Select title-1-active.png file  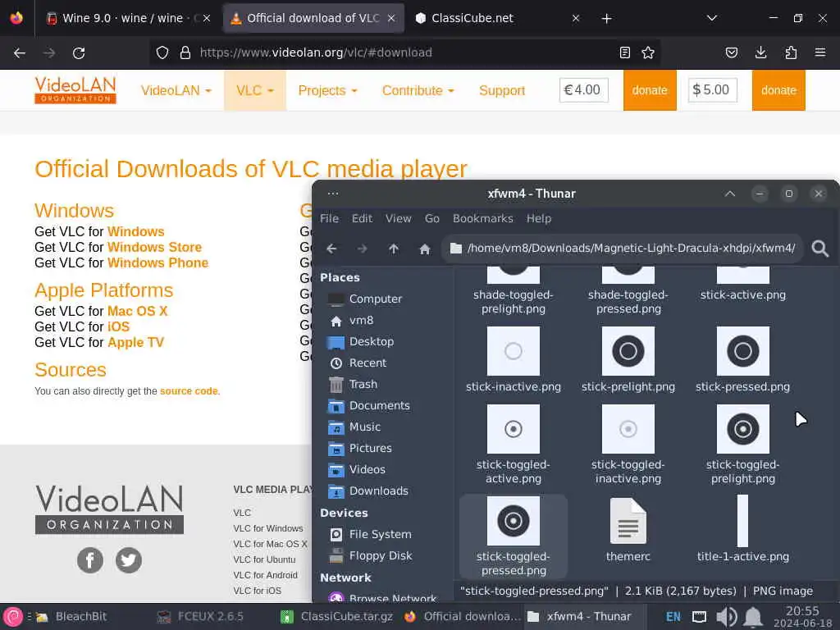(x=742, y=521)
